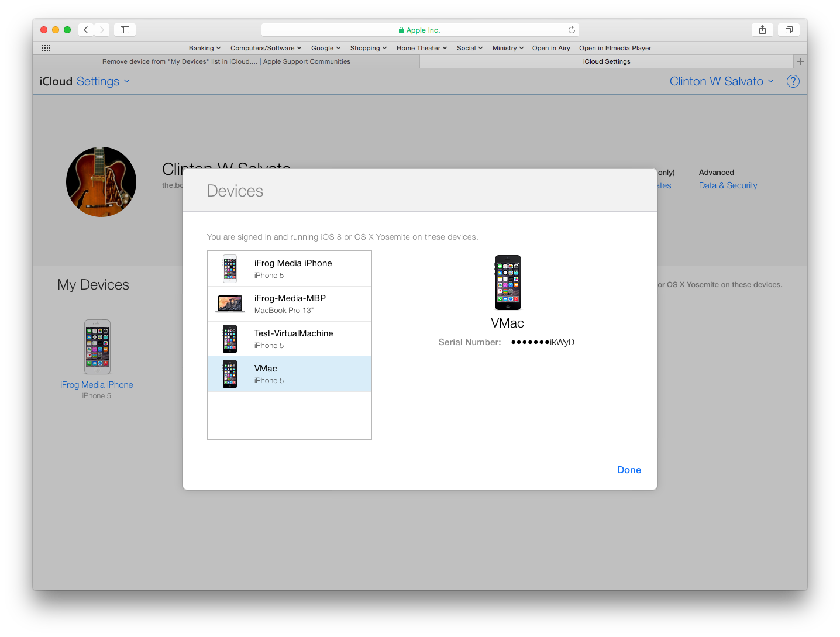840x637 pixels.
Task: Click Done to close the Devices dialog
Action: [x=629, y=470]
